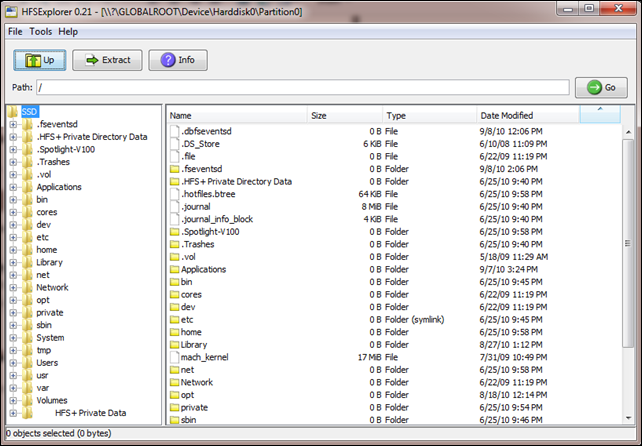Open the Help menu
This screenshot has height=446, width=642.
pyautogui.click(x=68, y=32)
